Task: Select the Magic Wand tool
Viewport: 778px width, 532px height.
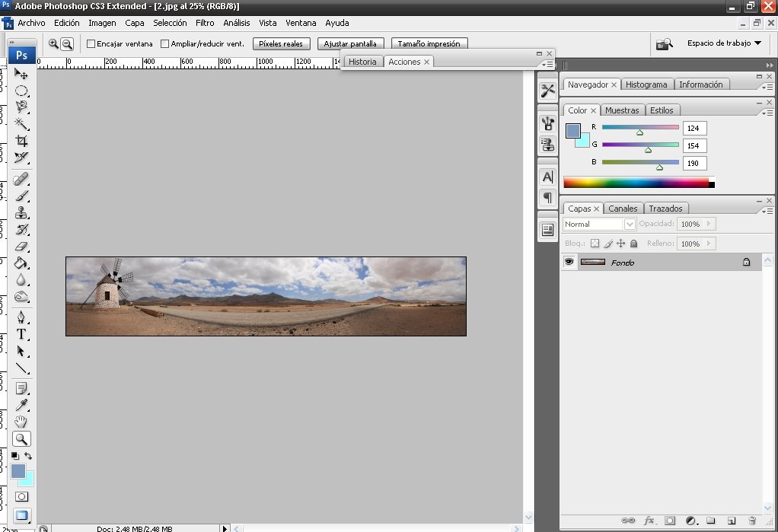Action: point(21,123)
